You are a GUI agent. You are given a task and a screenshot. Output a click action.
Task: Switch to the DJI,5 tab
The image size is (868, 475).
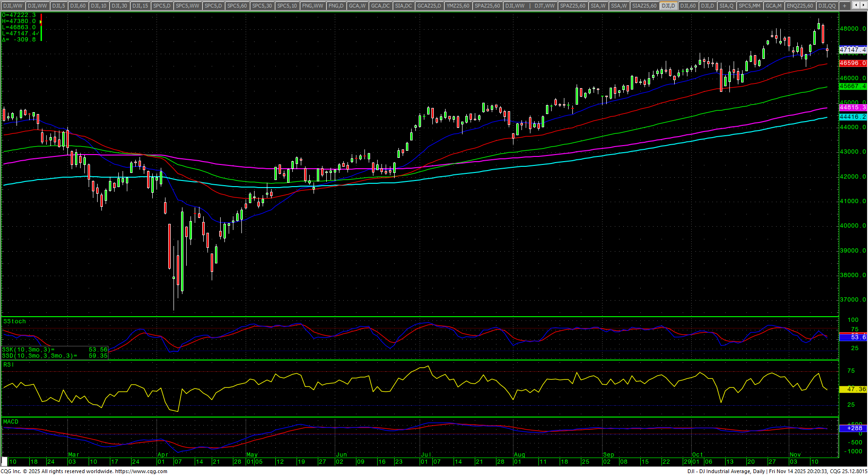tap(58, 6)
